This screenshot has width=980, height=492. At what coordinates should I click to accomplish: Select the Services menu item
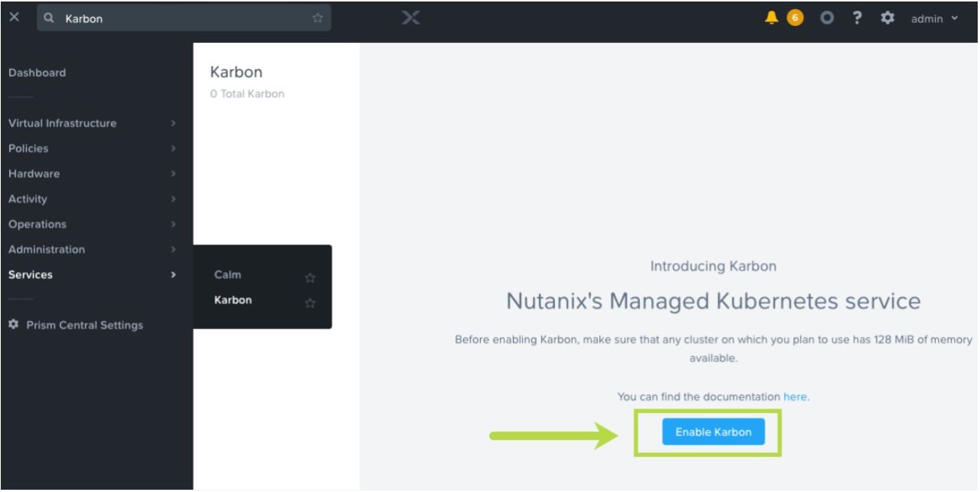(x=31, y=274)
